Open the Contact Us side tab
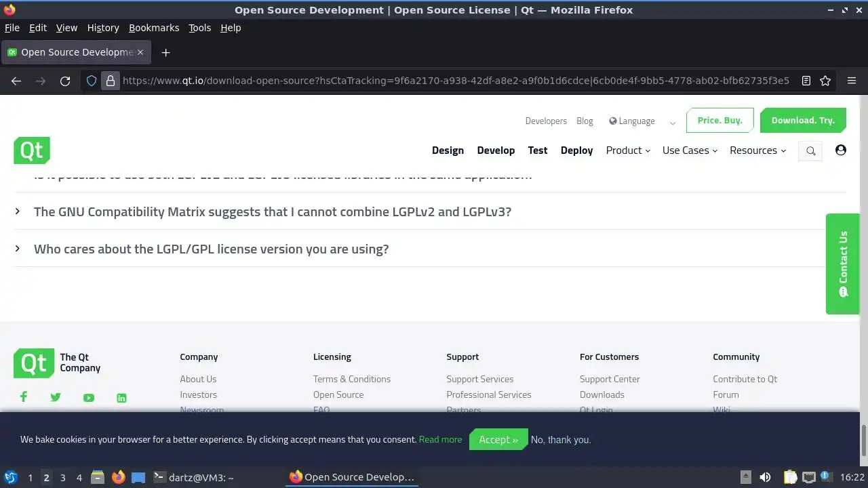The image size is (868, 488). pyautogui.click(x=843, y=264)
